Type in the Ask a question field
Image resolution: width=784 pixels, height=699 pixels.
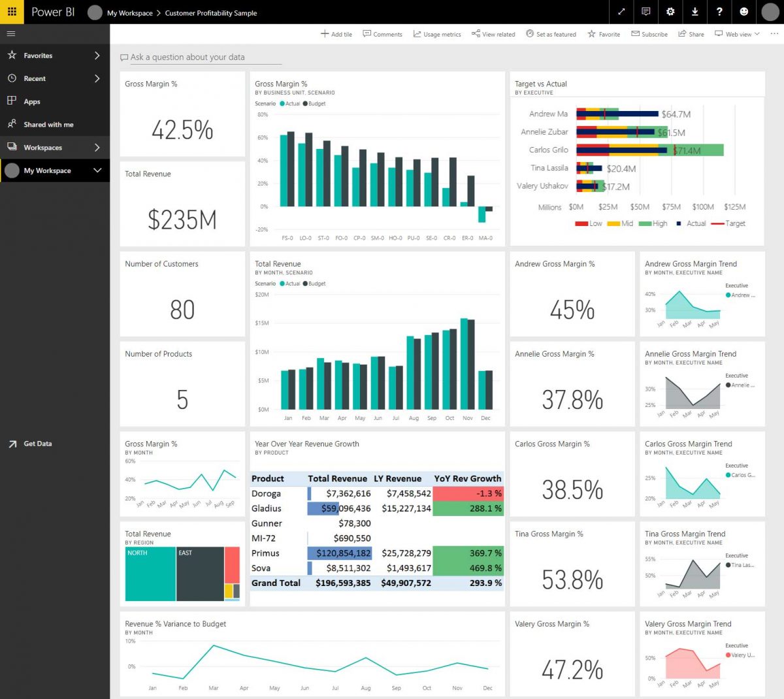tap(199, 57)
